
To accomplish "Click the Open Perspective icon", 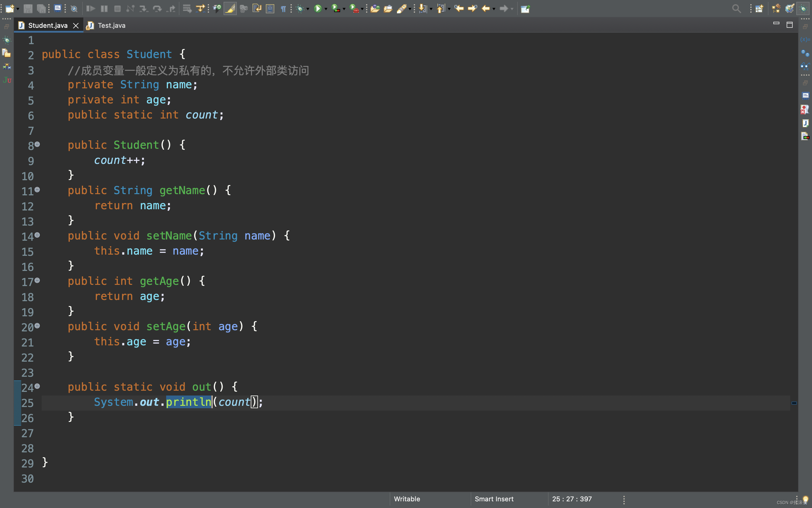I will pyautogui.click(x=759, y=9).
